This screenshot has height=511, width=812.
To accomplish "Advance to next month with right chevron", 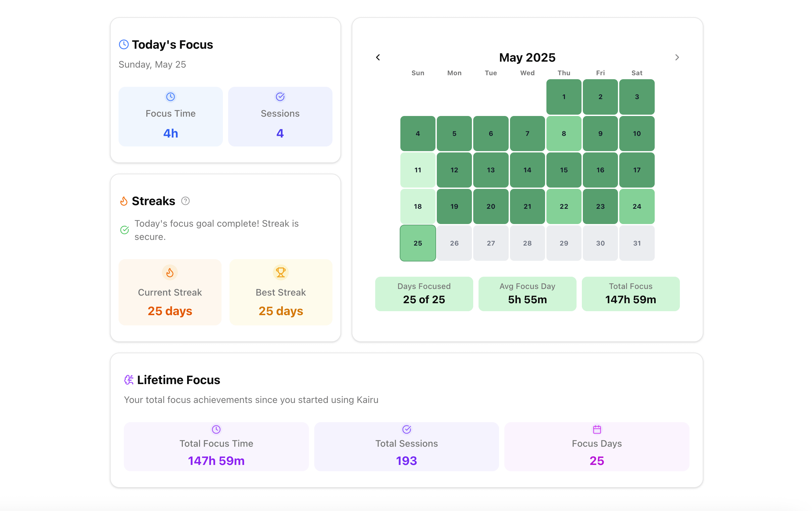I will pos(677,57).
